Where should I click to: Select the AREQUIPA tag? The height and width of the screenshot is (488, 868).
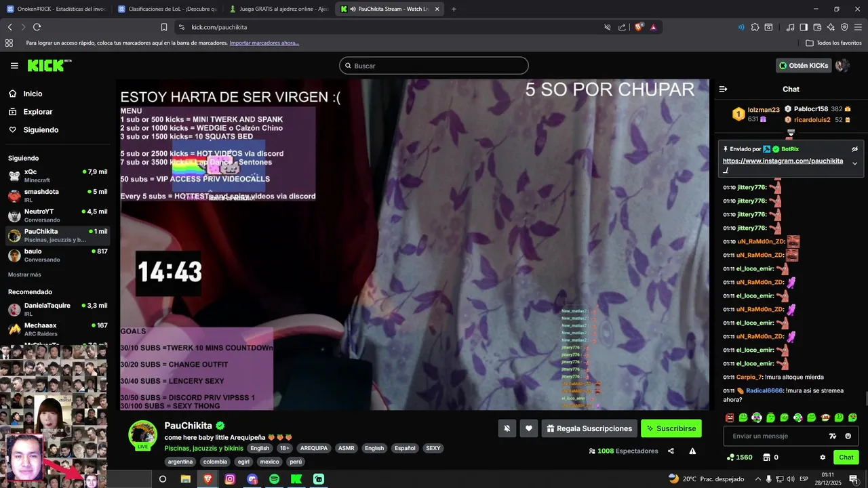tap(314, 448)
